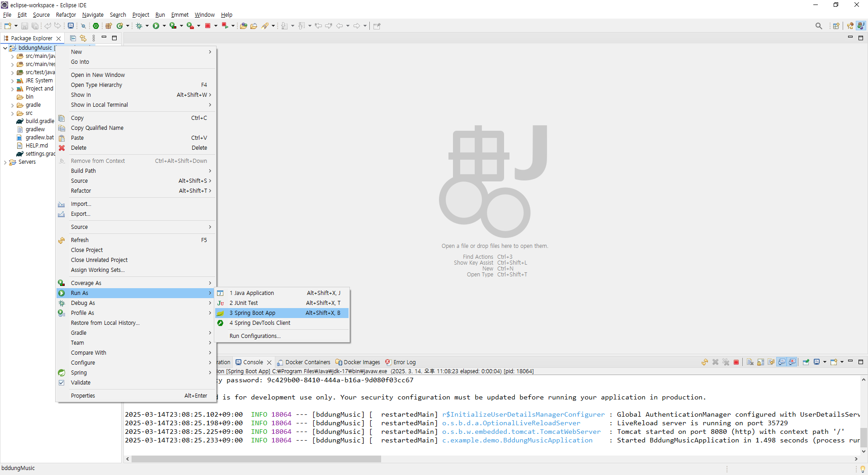
Task: Click the red Terminate console button
Action: 736,362
